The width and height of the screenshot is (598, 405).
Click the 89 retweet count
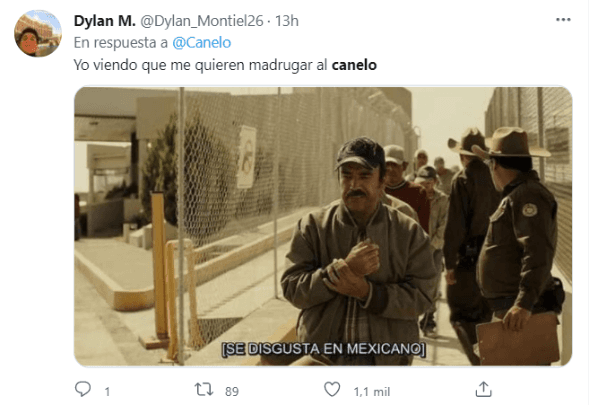(x=232, y=392)
